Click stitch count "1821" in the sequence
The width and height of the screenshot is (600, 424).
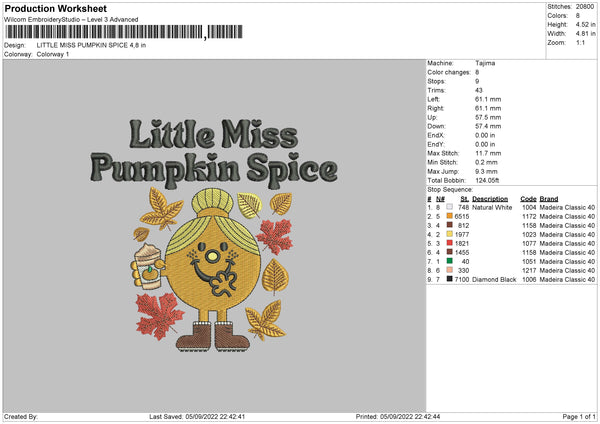(462, 243)
